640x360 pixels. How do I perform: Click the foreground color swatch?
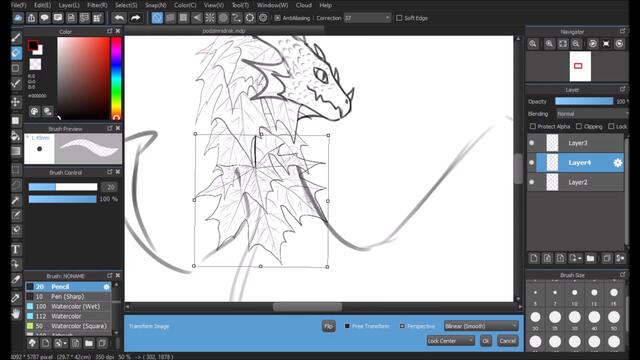click(33, 45)
